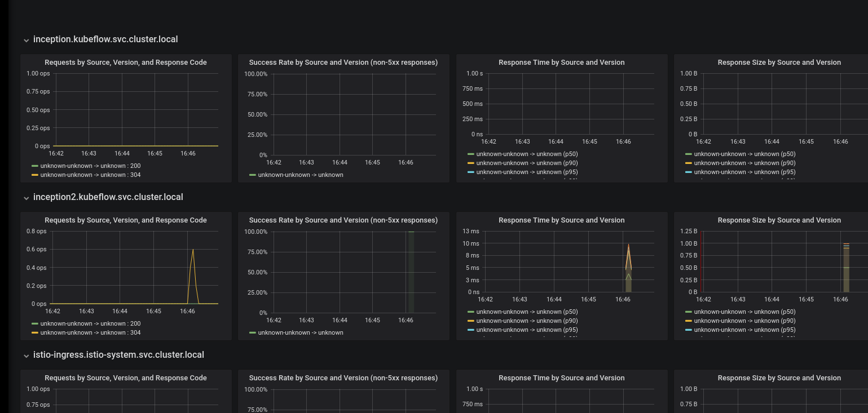
Task: Open the inception Response Size panel menu
Action: tap(779, 63)
